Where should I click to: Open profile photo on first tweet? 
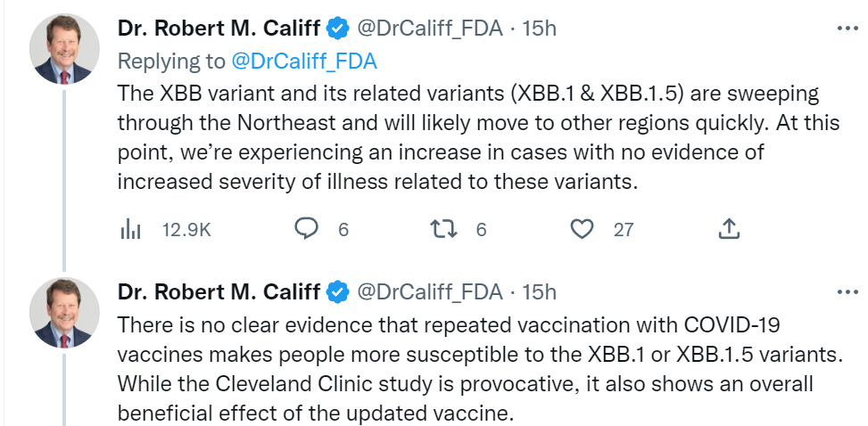(x=63, y=50)
